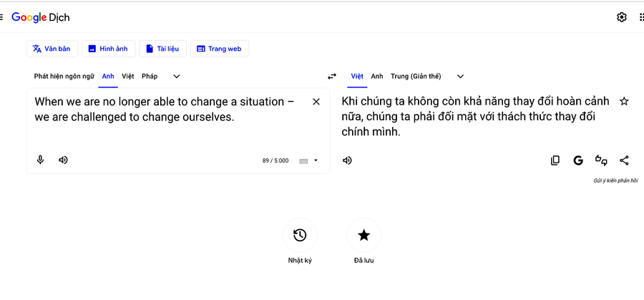The width and height of the screenshot is (644, 300).
Task: Select the Tài liệu document mode
Action: [x=162, y=49]
